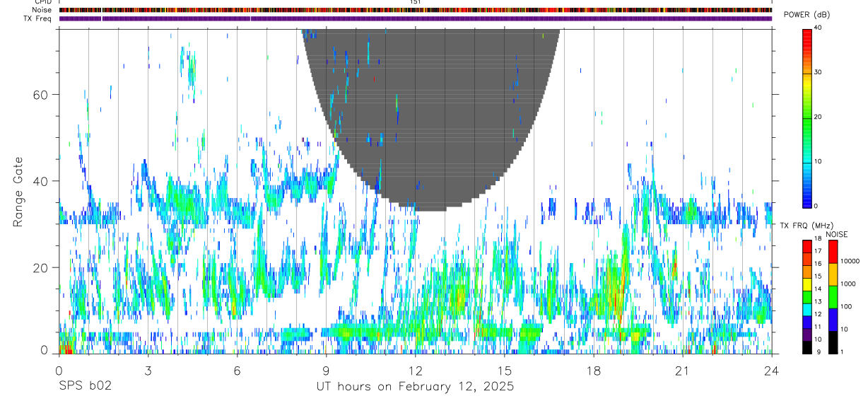Image resolution: width=868 pixels, height=401 pixels.
Task: Click the green segment of the NOISE legend
Action: (832, 297)
